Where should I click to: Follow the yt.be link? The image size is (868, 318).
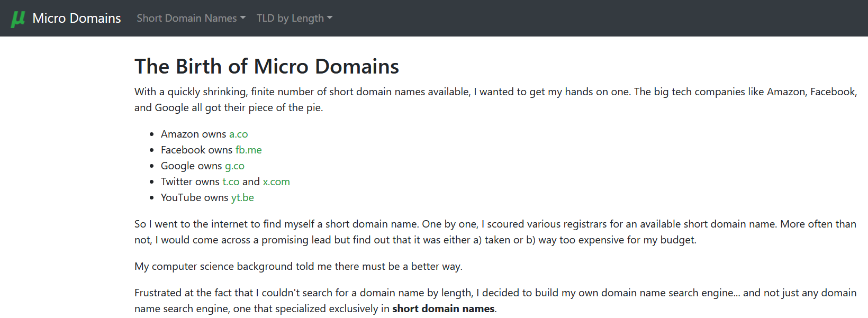click(x=242, y=198)
